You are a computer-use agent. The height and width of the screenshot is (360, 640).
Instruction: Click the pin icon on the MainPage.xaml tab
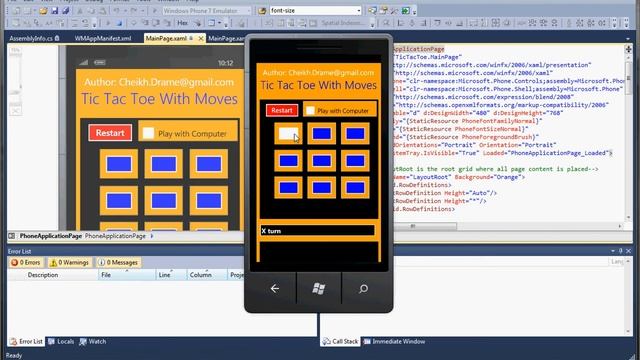[191, 38]
